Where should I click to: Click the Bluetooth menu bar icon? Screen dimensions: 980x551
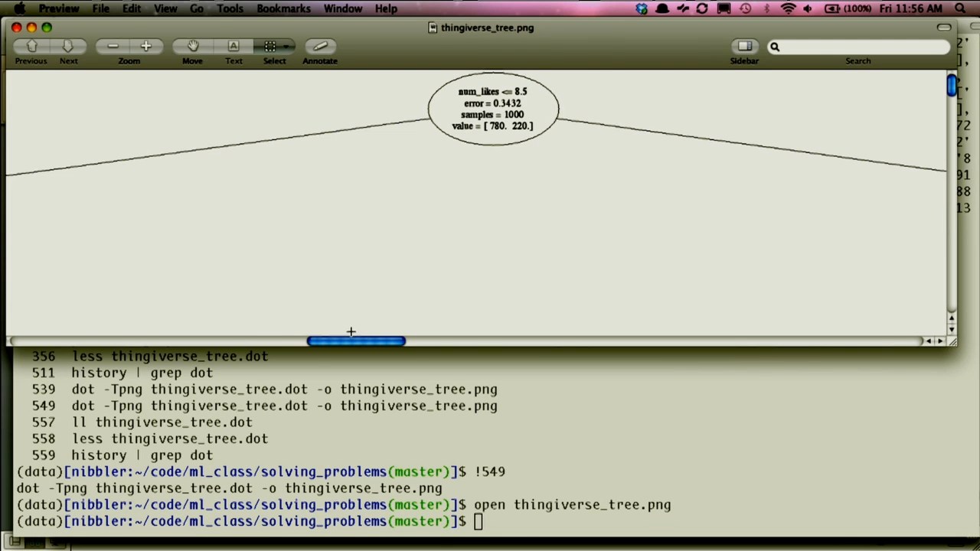[x=766, y=8]
